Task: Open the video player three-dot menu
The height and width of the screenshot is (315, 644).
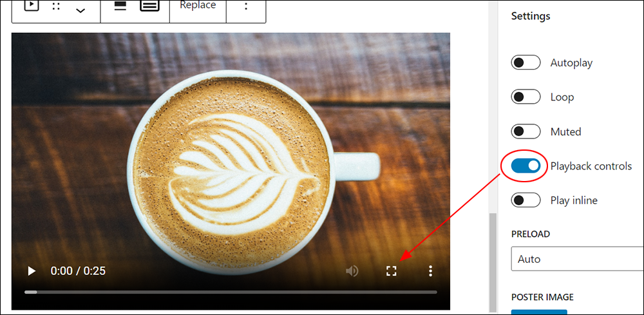Action: [x=430, y=271]
